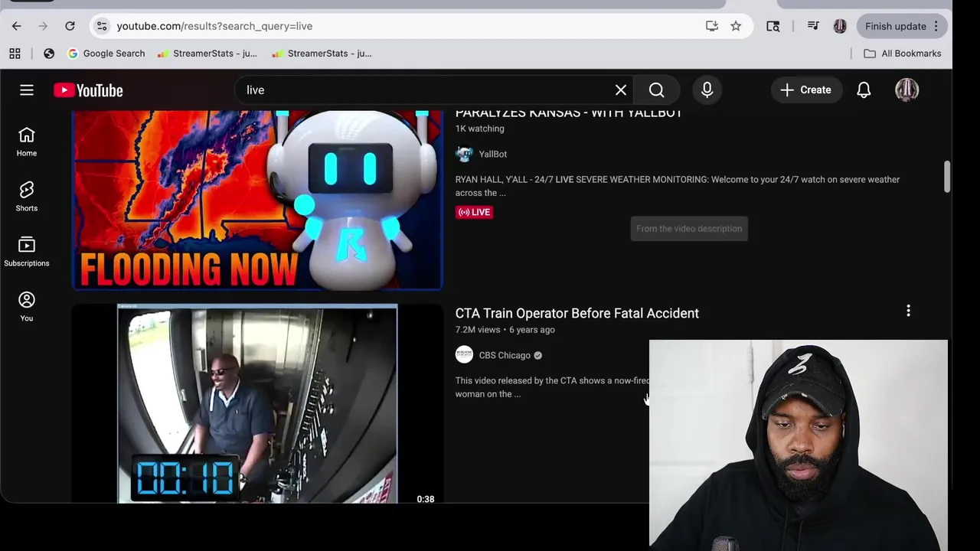Open YouTube account avatar menu
This screenshot has width=980, height=551.
[x=907, y=90]
